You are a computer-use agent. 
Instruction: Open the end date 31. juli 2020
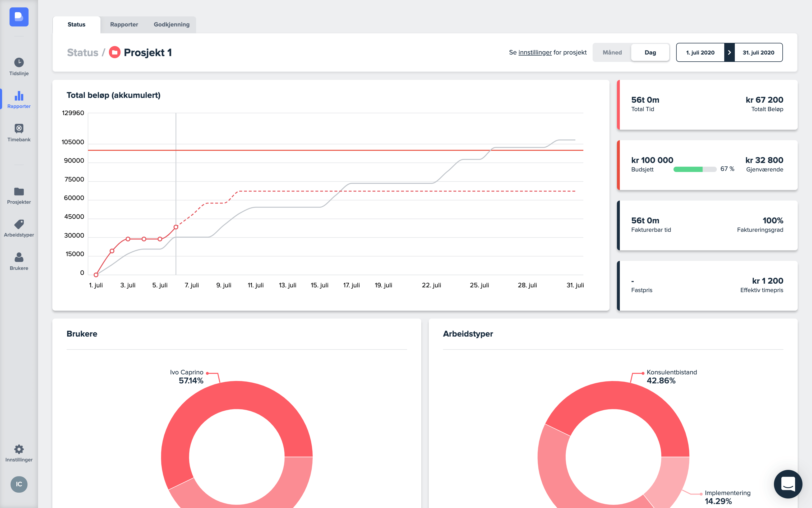pos(758,52)
